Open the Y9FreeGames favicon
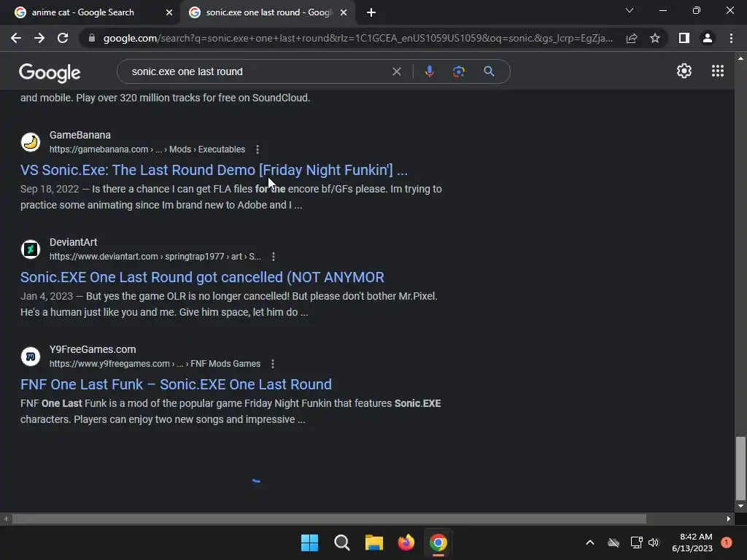747x560 pixels. (x=31, y=356)
